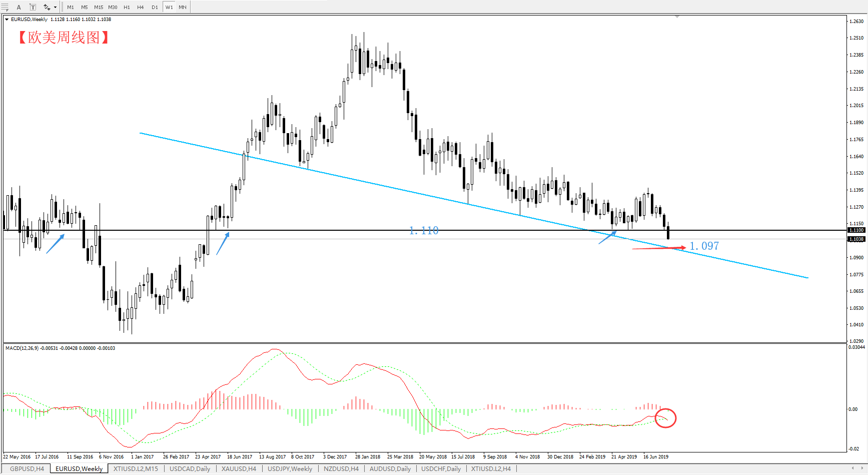The width and height of the screenshot is (868, 475).
Task: Select the Text Label tool icon
Action: tap(33, 7)
